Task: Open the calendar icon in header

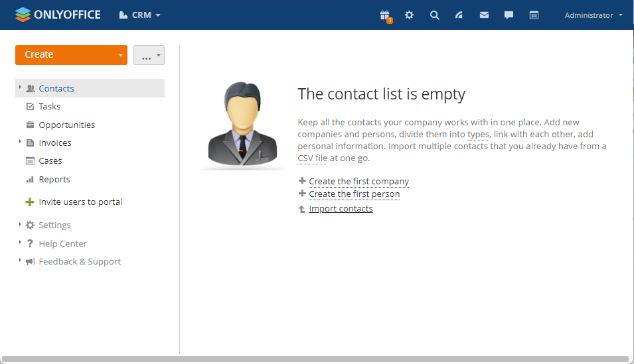Action: click(534, 15)
